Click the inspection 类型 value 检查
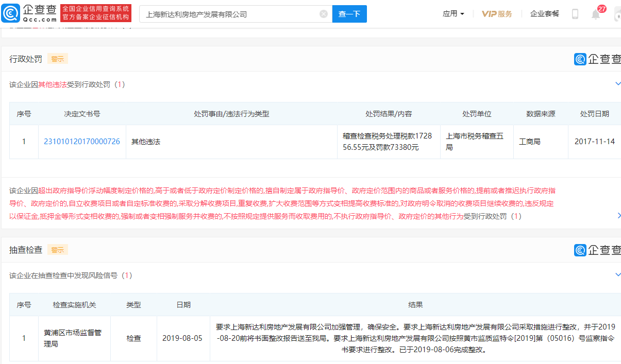 click(134, 338)
